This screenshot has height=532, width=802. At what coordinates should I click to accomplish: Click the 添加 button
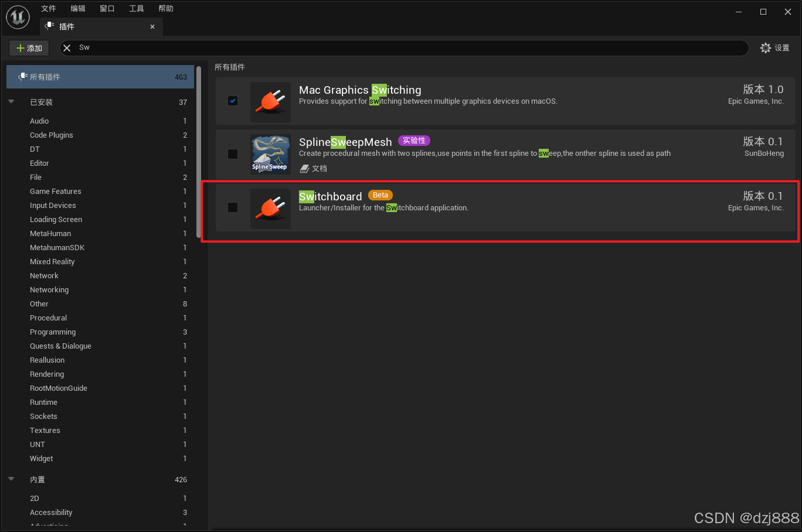(x=29, y=48)
